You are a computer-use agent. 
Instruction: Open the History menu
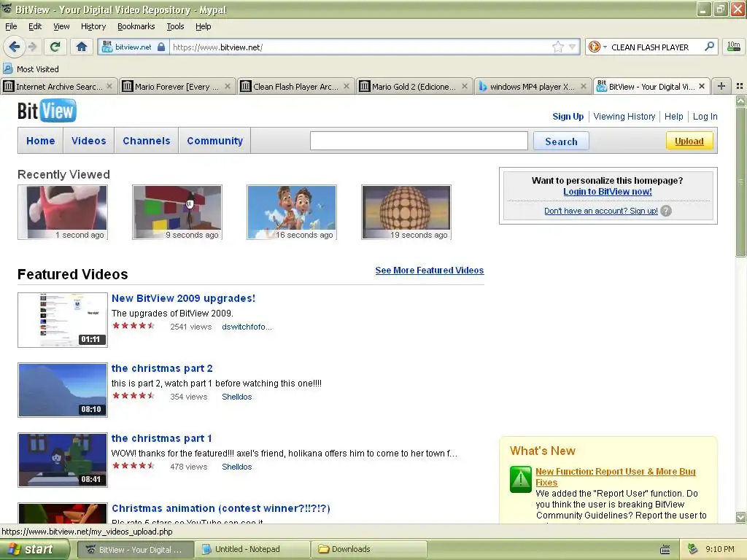coord(93,26)
